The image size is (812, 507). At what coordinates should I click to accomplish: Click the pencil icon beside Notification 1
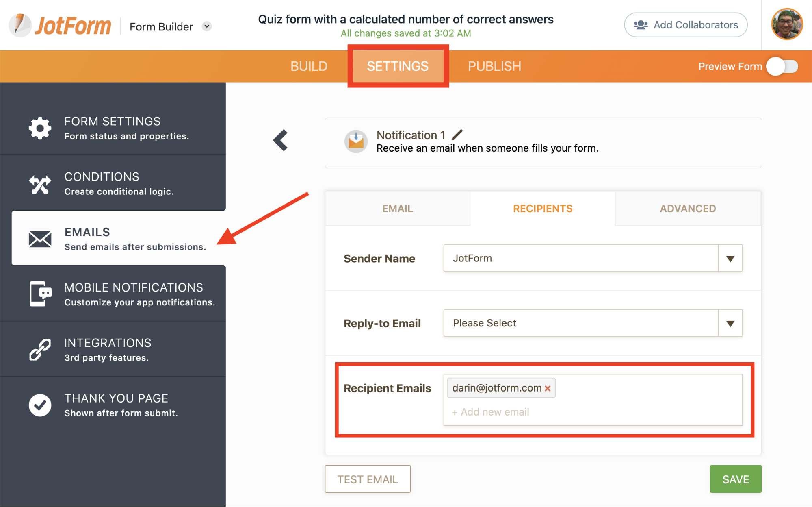[x=457, y=135]
